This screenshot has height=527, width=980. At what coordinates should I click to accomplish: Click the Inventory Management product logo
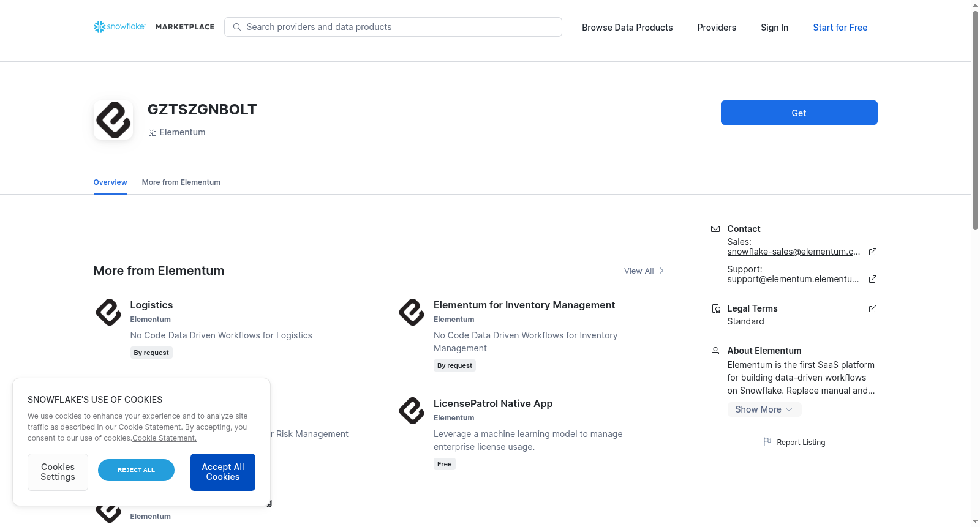pos(412,312)
